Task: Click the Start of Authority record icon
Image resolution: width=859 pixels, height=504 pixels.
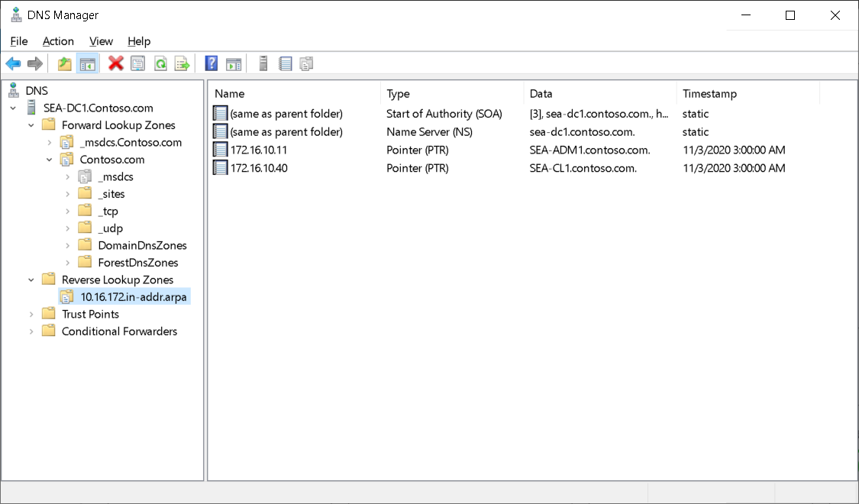Action: [x=220, y=113]
